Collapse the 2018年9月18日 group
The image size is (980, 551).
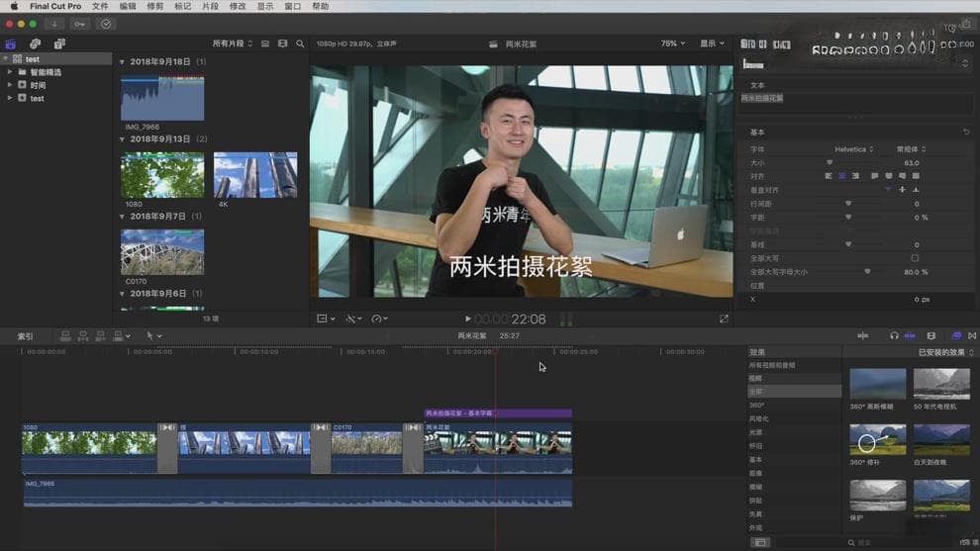122,62
